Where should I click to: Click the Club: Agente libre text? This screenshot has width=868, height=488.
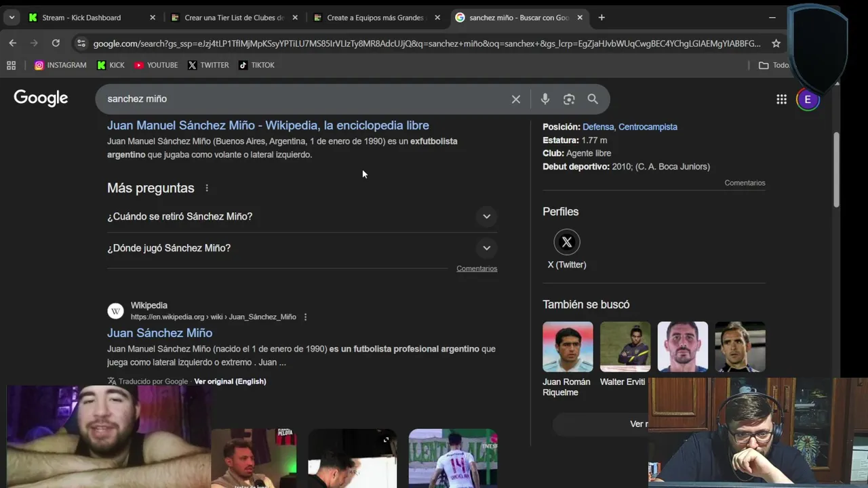point(576,153)
